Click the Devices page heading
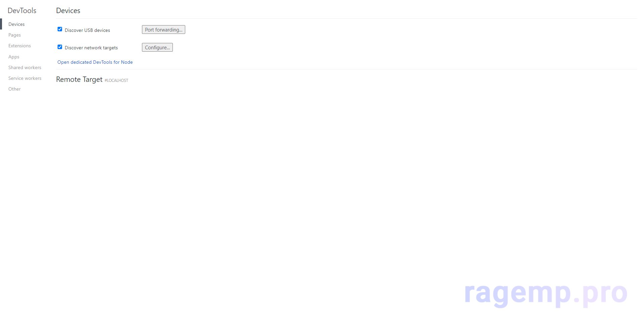 [68, 10]
